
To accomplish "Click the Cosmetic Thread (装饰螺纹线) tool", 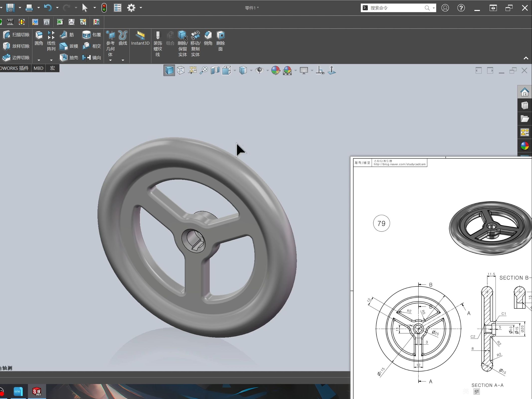I will click(x=158, y=44).
